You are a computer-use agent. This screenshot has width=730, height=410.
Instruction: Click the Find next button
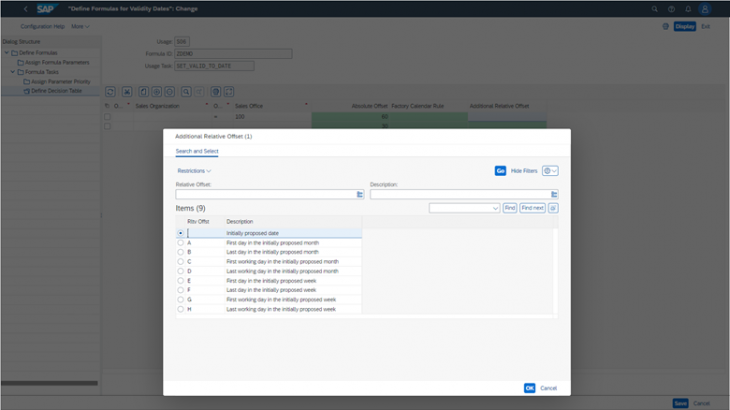[x=533, y=208]
